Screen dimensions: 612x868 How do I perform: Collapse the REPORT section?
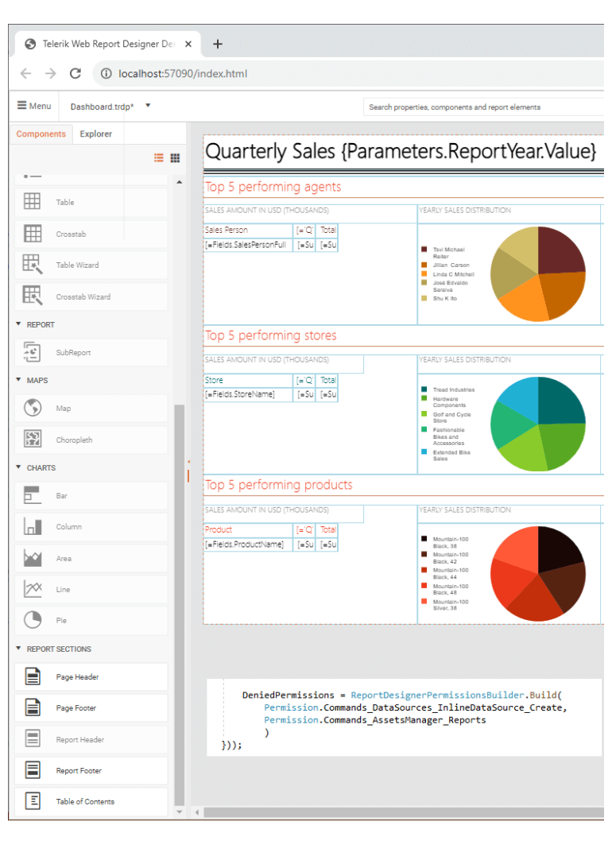[18, 324]
